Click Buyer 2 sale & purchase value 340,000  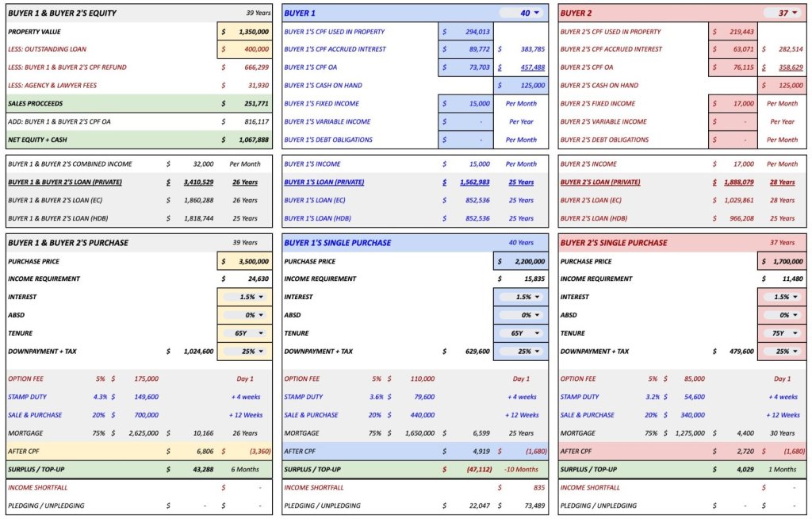click(693, 415)
